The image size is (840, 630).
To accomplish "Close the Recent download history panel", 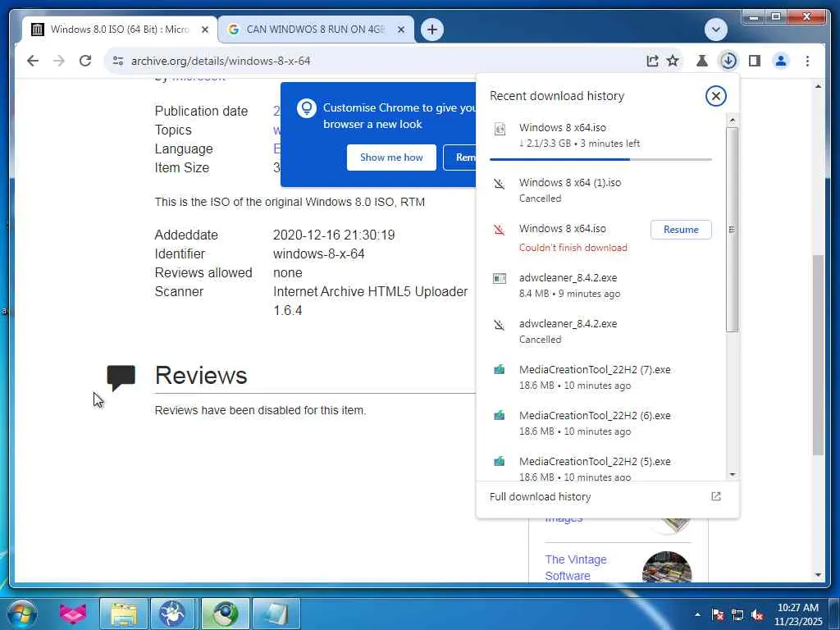I will pos(715,96).
